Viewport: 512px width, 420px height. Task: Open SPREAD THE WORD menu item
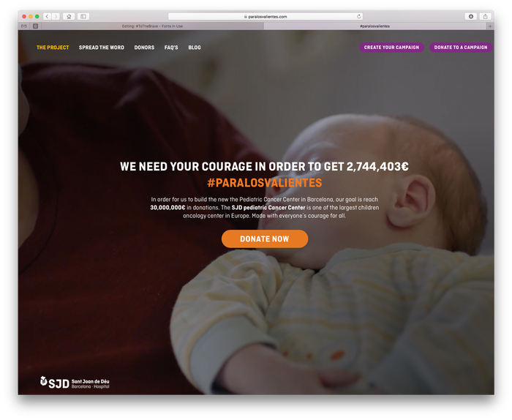(x=102, y=48)
